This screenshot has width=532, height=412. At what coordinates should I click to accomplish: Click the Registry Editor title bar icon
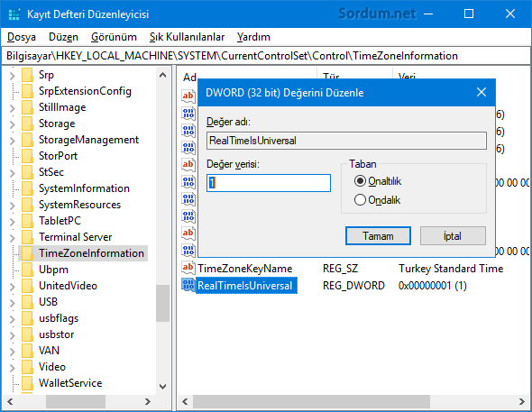14,14
